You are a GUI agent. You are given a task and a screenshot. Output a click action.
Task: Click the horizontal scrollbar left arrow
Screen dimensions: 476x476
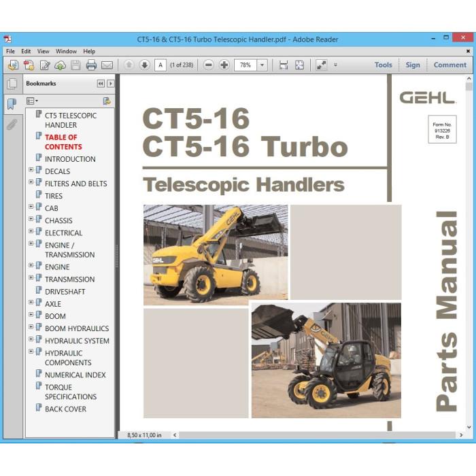(x=175, y=435)
